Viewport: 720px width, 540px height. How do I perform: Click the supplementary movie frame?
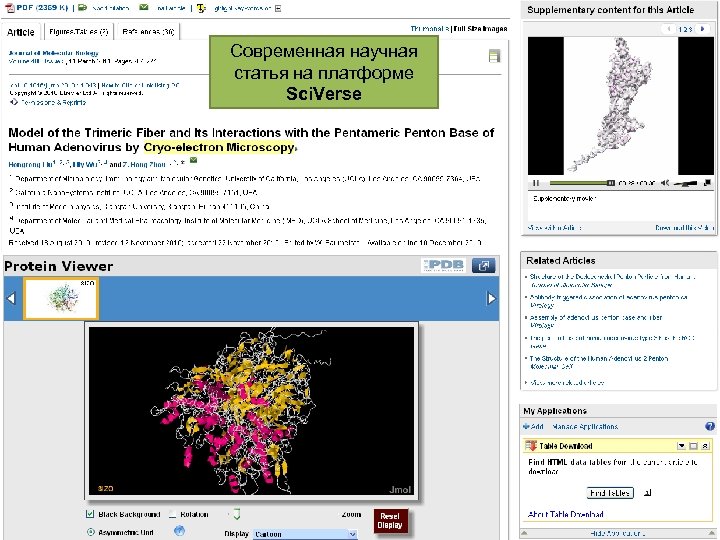(621, 106)
